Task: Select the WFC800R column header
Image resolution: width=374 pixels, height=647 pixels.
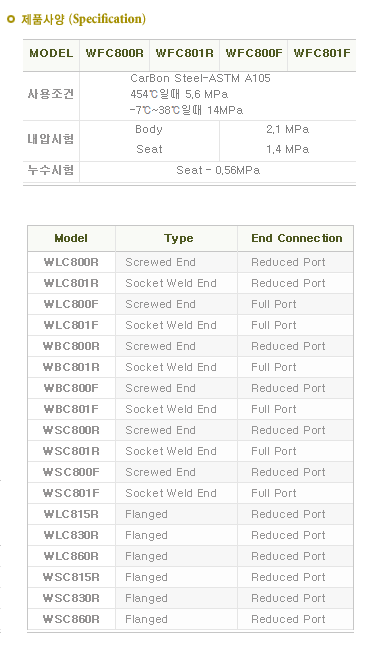Action: 114,53
